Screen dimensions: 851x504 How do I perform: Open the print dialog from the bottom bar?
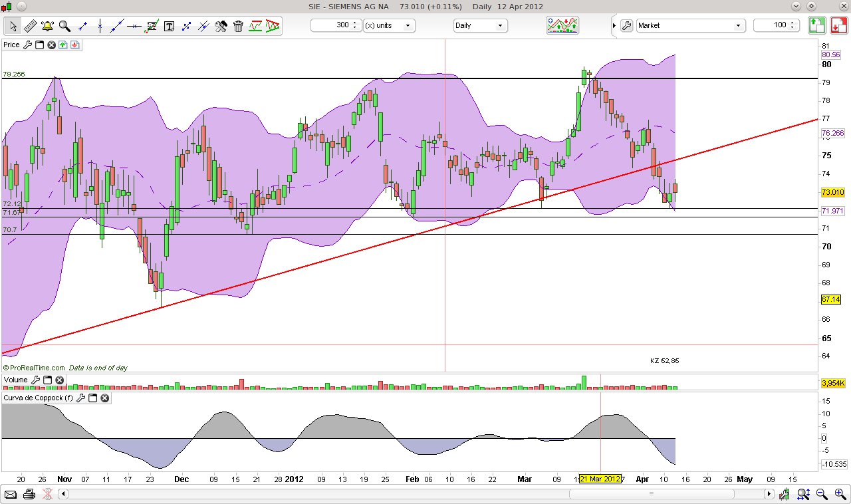click(29, 494)
